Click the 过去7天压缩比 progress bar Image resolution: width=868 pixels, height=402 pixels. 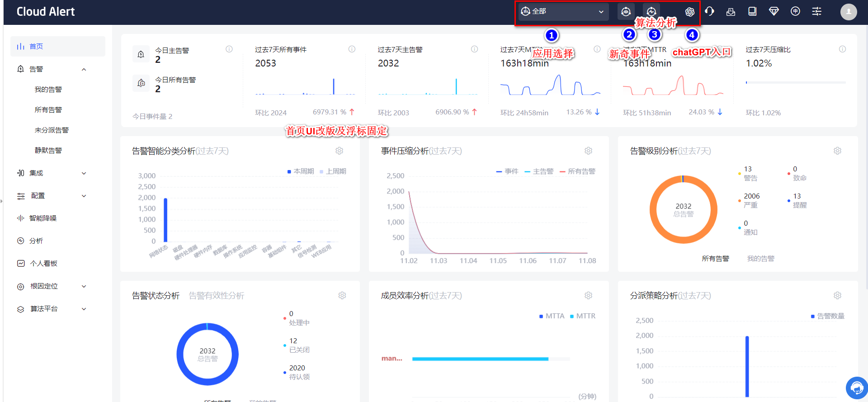[x=796, y=82]
